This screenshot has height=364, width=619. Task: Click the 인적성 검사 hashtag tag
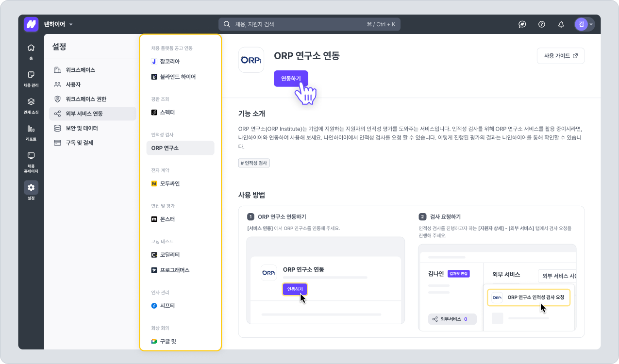pos(254,163)
